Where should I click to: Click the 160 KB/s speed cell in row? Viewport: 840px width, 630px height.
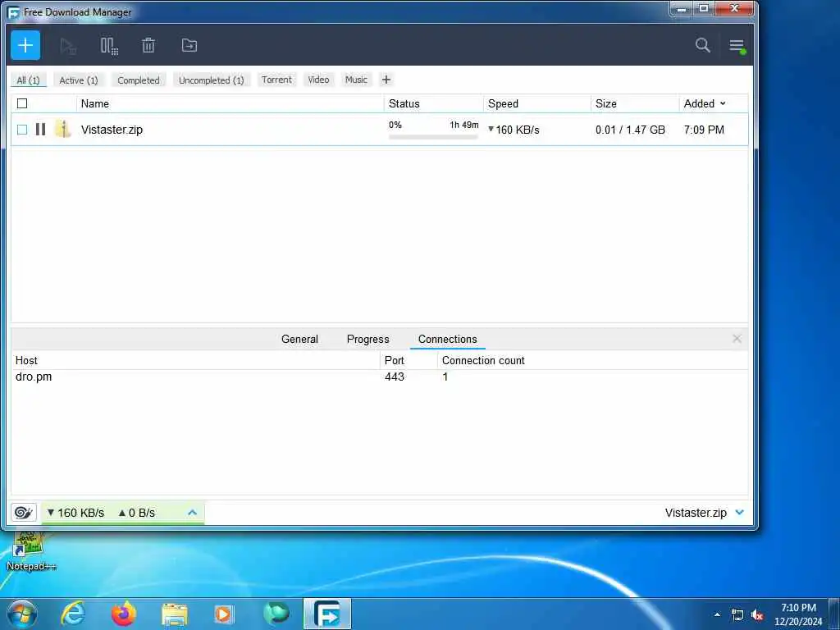514,130
